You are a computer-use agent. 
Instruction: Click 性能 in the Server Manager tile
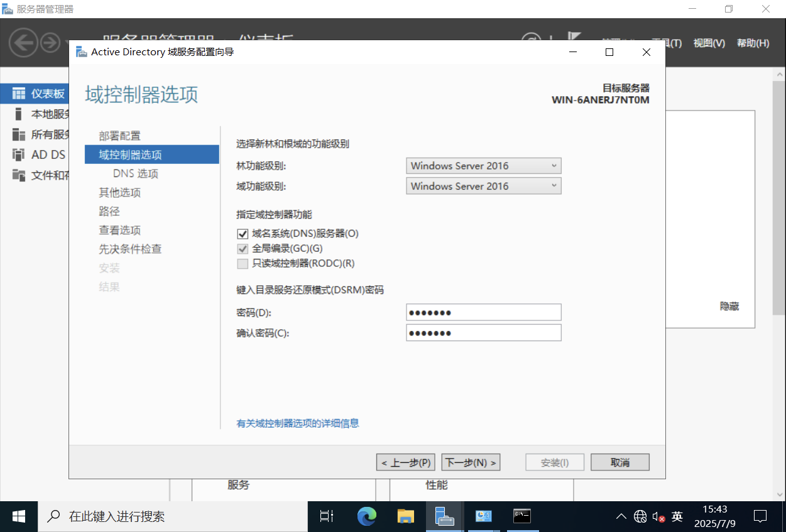(437, 485)
